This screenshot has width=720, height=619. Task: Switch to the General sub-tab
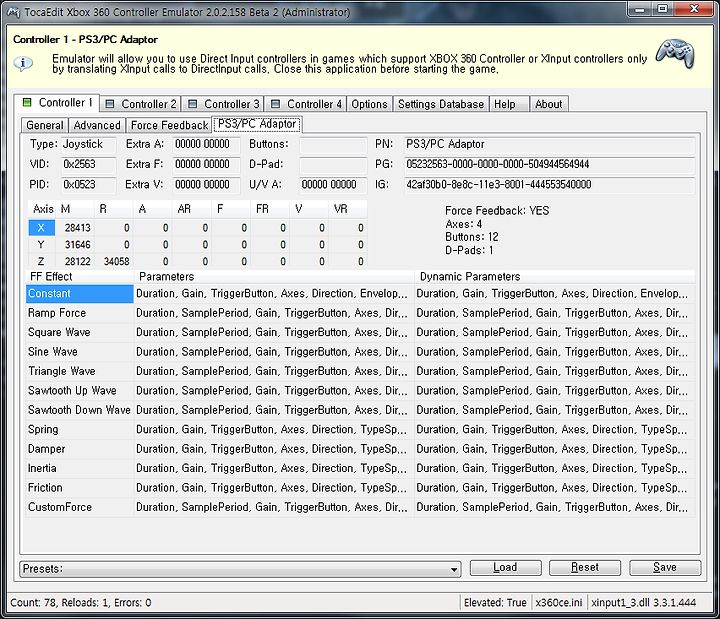tap(45, 125)
